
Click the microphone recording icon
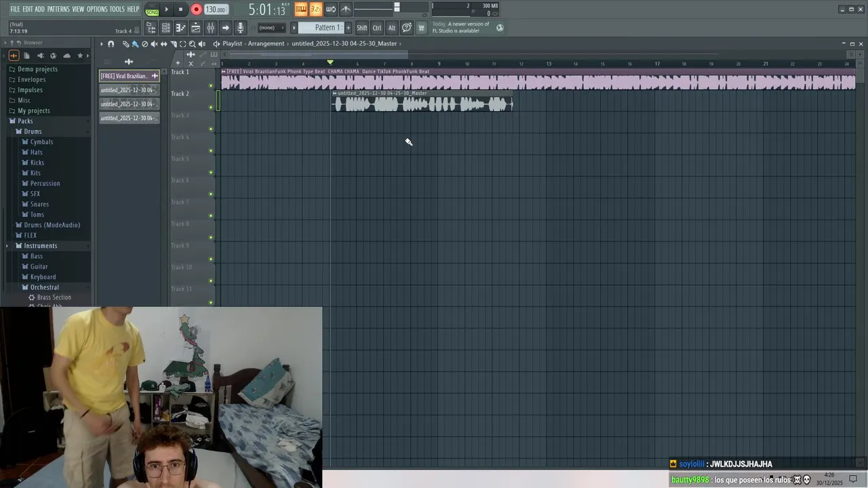click(241, 28)
